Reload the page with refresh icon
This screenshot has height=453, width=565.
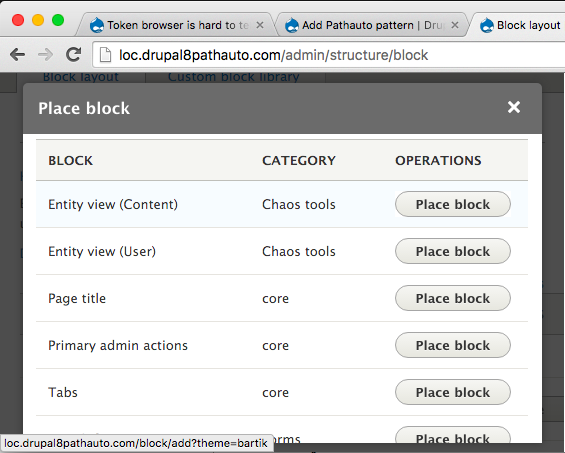tap(74, 54)
